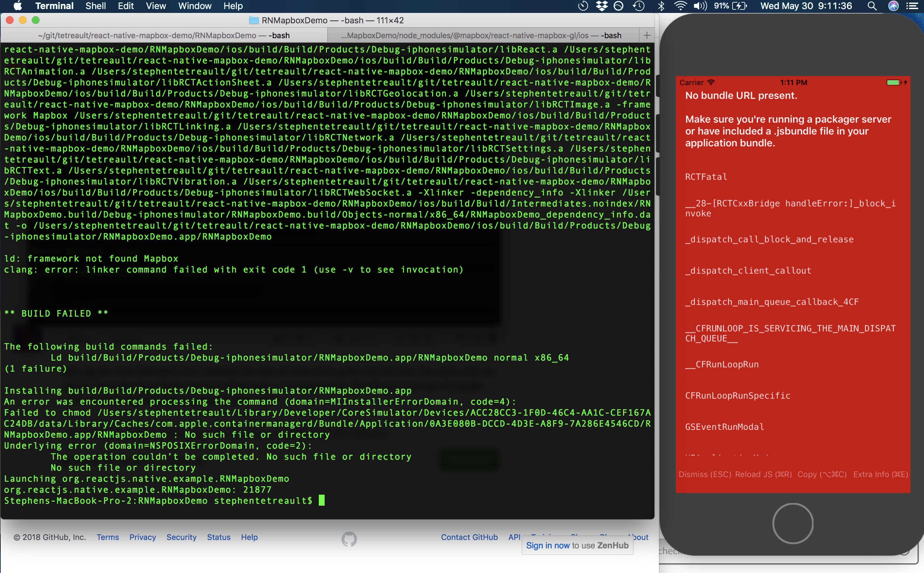Click the 'clang: error: linker command failed' line
924x573 pixels.
[x=234, y=269]
